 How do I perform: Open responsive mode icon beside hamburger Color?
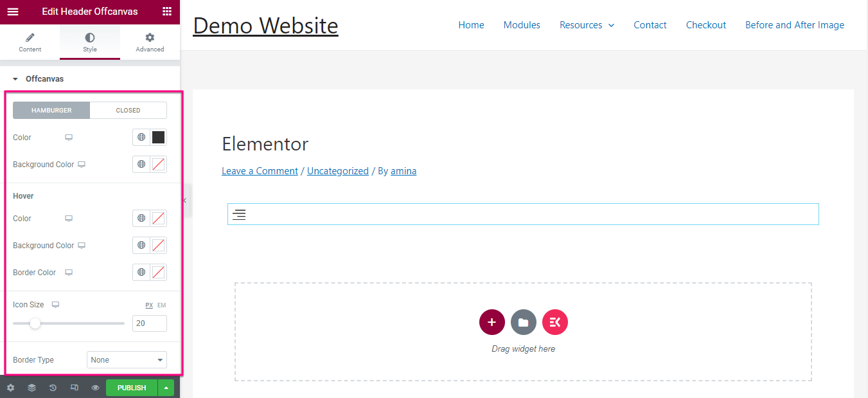coord(69,138)
